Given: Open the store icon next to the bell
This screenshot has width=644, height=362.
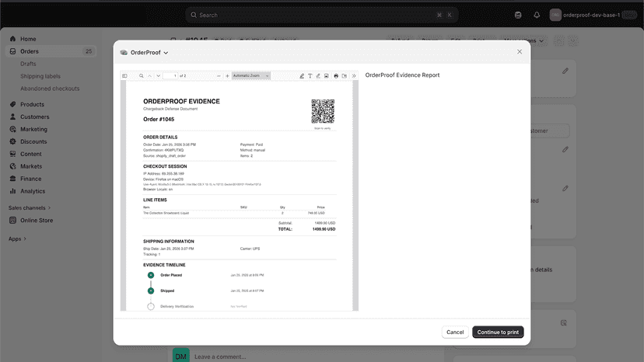Looking at the screenshot, I should click(x=518, y=16).
